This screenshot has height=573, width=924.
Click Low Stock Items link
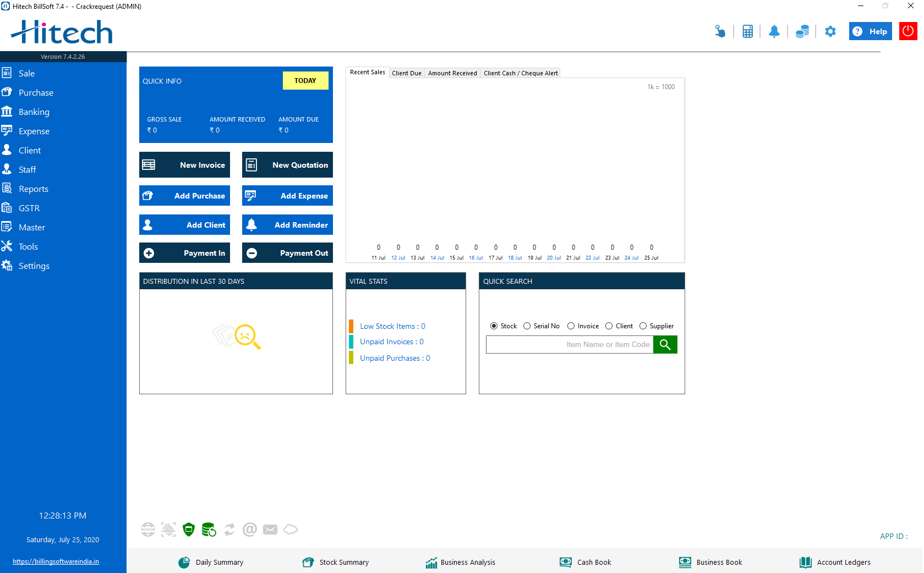pos(392,326)
